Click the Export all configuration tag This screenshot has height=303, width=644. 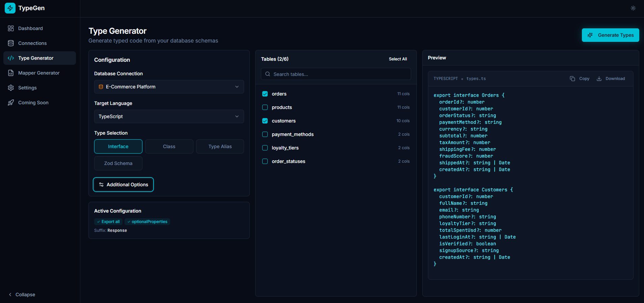coord(108,222)
